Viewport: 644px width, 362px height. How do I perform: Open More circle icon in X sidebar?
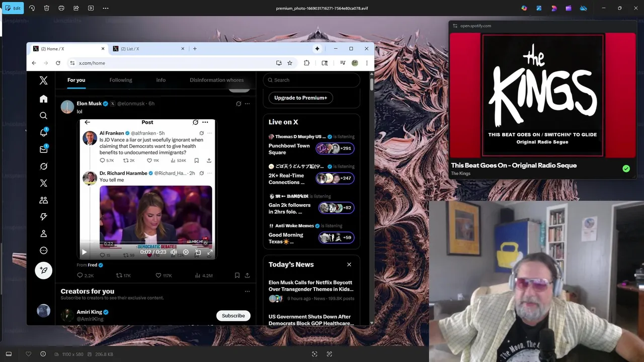click(x=44, y=250)
